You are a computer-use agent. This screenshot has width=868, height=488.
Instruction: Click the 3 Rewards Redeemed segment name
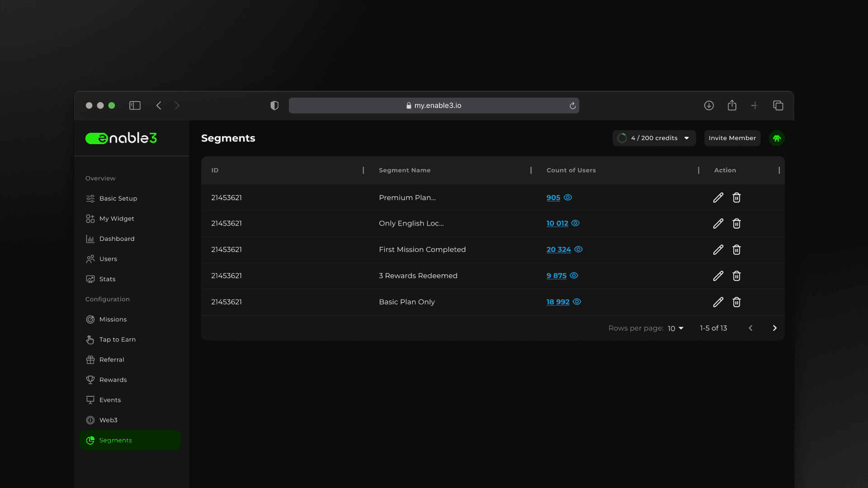pyautogui.click(x=418, y=276)
